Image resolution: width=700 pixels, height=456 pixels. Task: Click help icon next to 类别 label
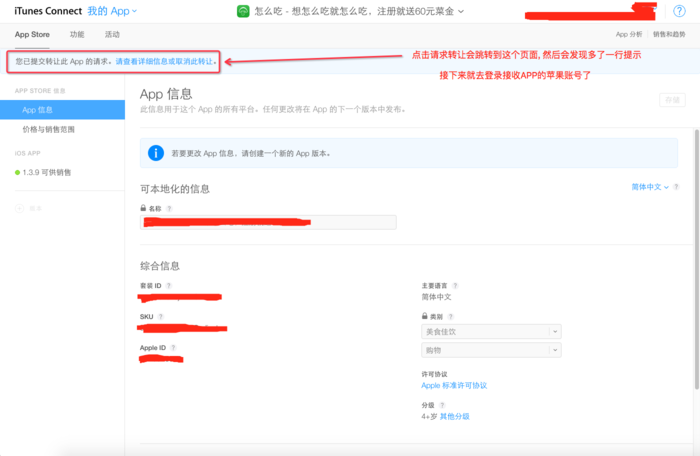[x=451, y=317]
